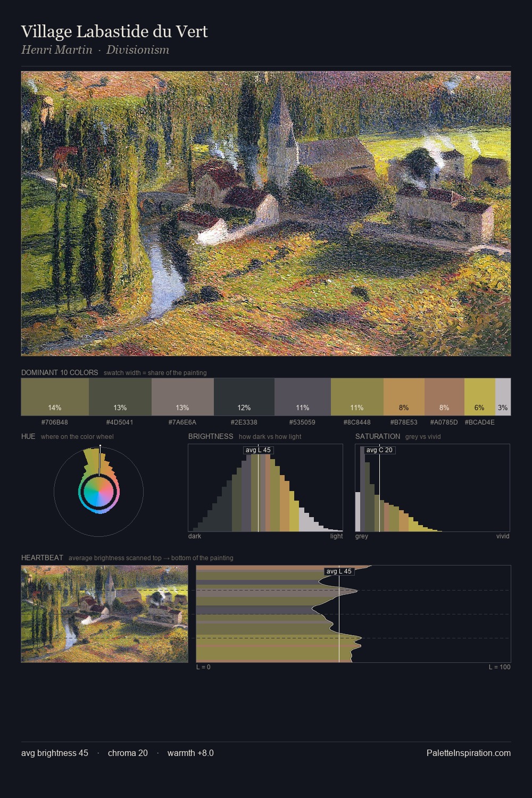Click the avg L 45 label in brightness histogram
The width and height of the screenshot is (532, 798).
(x=258, y=450)
